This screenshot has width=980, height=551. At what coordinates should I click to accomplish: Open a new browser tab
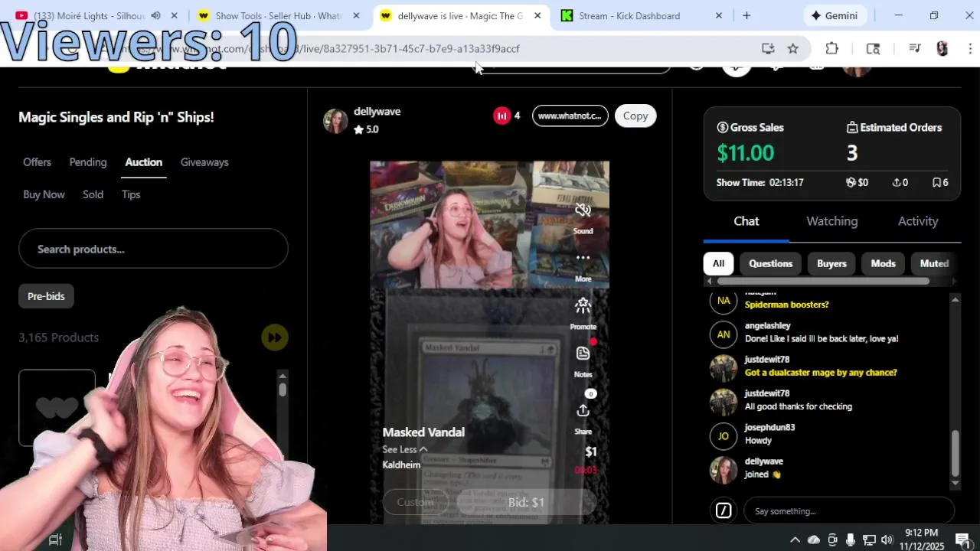coord(746,15)
